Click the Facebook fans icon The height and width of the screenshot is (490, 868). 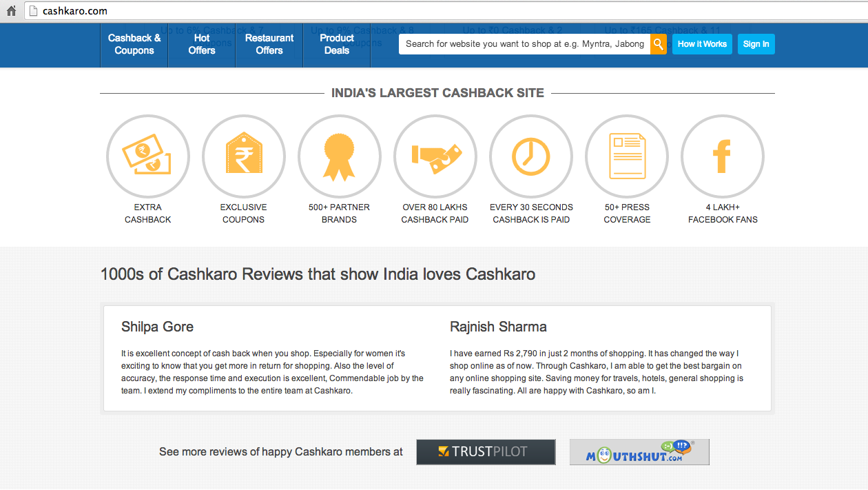723,156
